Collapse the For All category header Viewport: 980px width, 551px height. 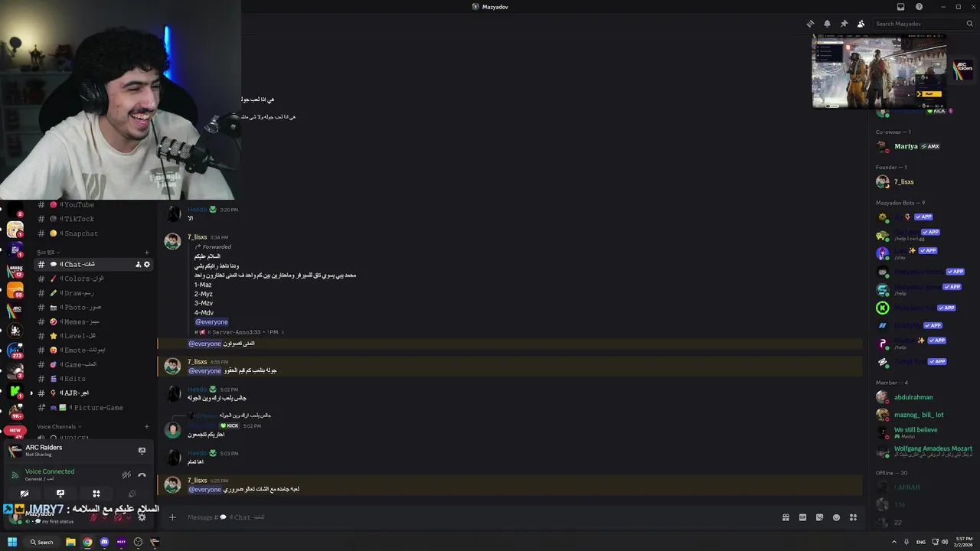(x=48, y=252)
